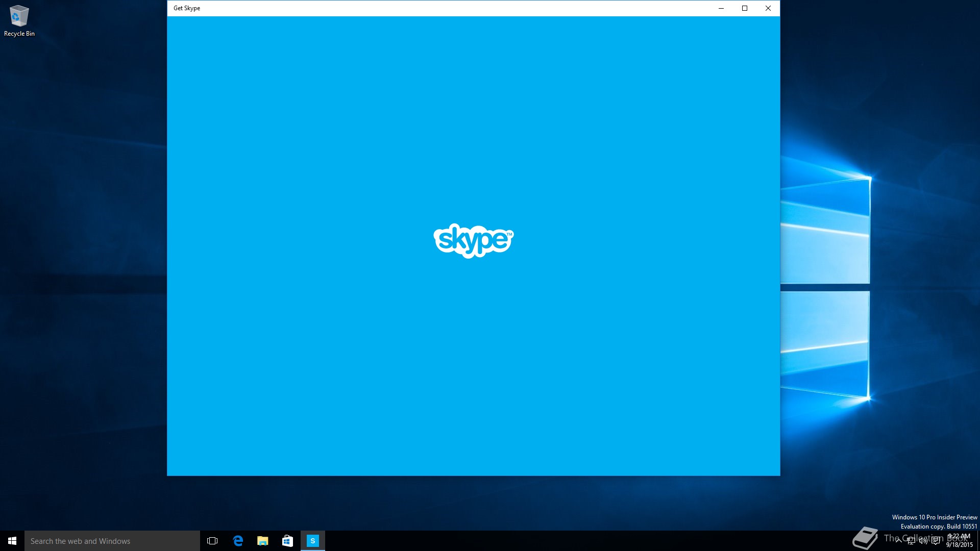This screenshot has height=551, width=980.
Task: Click the Show desktop strip at taskbar end
Action: tap(978, 541)
